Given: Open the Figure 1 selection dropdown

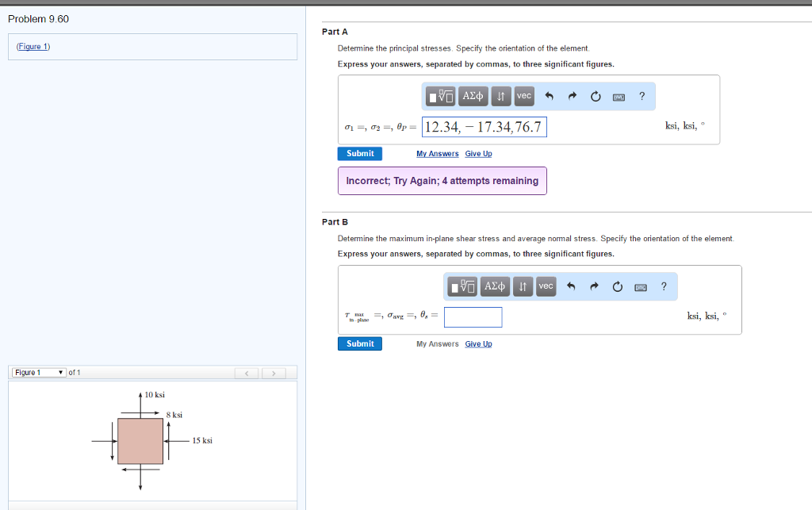Looking at the screenshot, I should pyautogui.click(x=37, y=371).
